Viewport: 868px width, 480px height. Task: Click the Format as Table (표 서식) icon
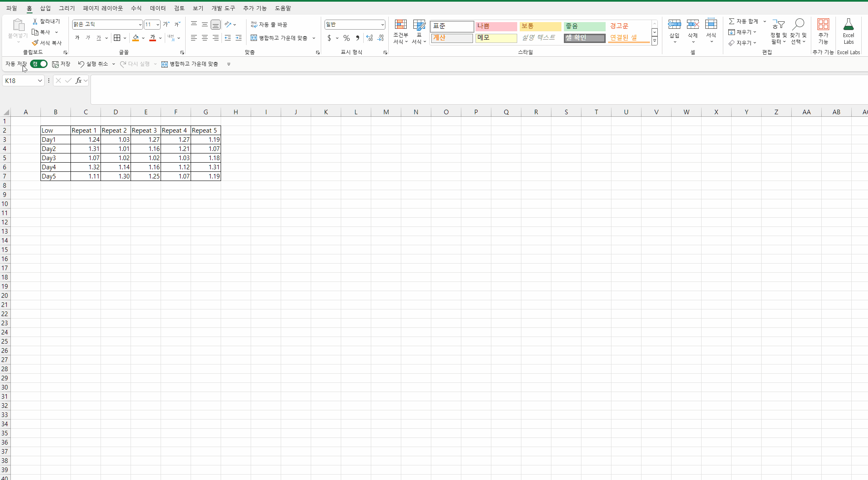point(419,25)
